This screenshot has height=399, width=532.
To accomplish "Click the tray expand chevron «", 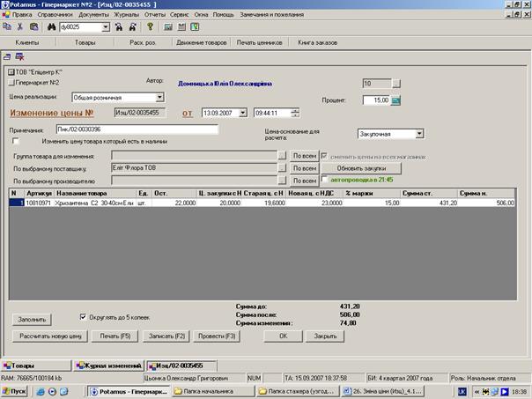I will [477, 392].
